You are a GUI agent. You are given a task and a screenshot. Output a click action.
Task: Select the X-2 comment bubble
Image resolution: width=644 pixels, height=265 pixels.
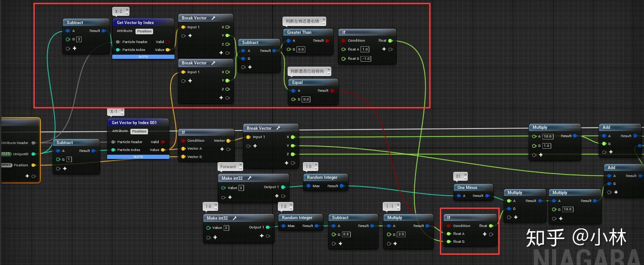click(121, 11)
